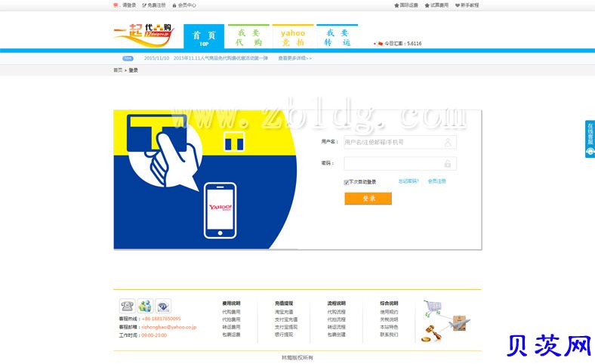Image resolution: width=595 pixels, height=364 pixels.
Task: Open the 我要代购 navigation tab
Action: [x=248, y=37]
